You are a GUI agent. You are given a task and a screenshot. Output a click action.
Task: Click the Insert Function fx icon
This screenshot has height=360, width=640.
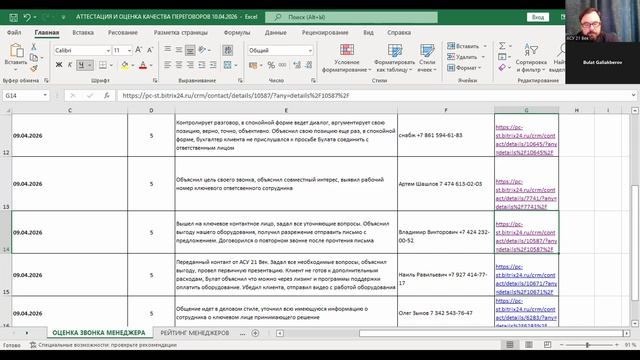(x=107, y=96)
